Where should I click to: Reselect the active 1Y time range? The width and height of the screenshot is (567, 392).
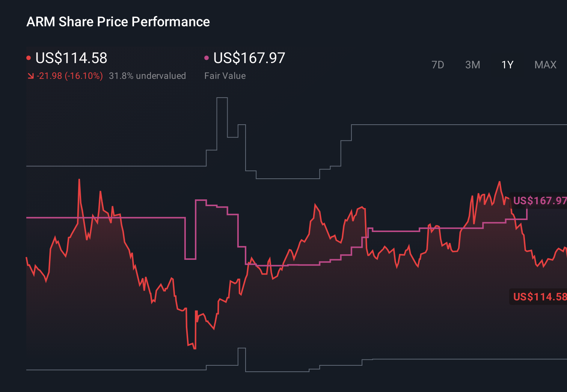pos(507,65)
